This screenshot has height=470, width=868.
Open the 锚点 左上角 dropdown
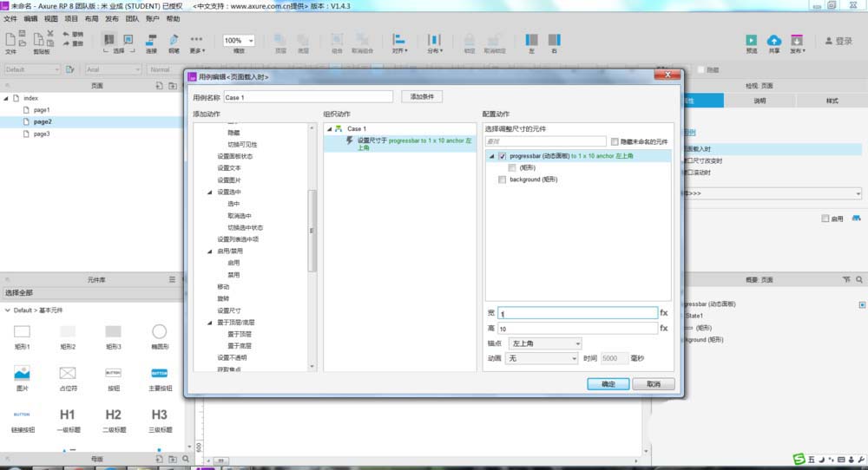(544, 343)
